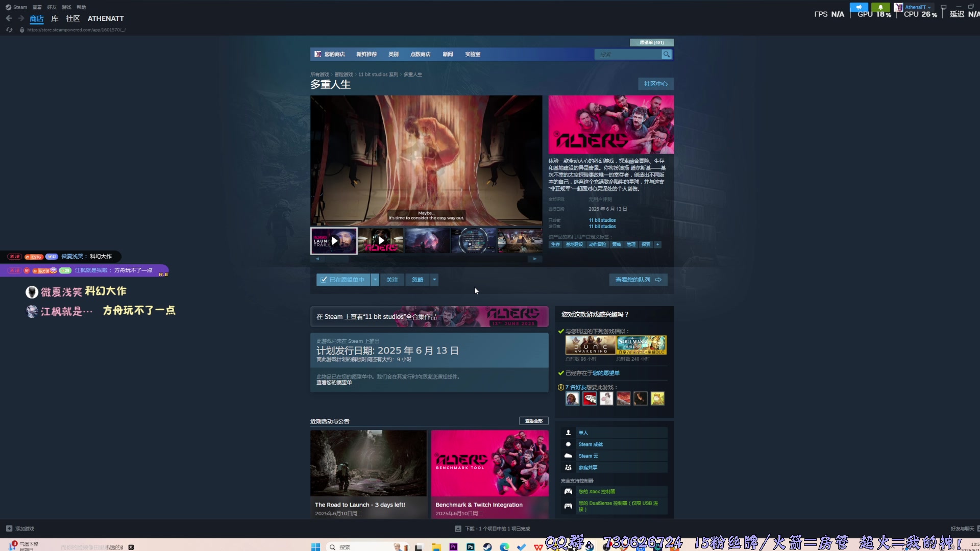Select the circular interface screenshot thumbnail
The height and width of the screenshot is (551, 980).
474,241
